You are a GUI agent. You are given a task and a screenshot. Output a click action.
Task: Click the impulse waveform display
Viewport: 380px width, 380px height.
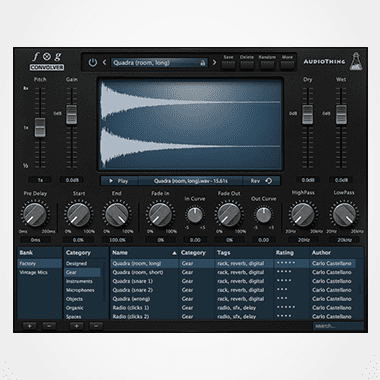tap(191, 124)
